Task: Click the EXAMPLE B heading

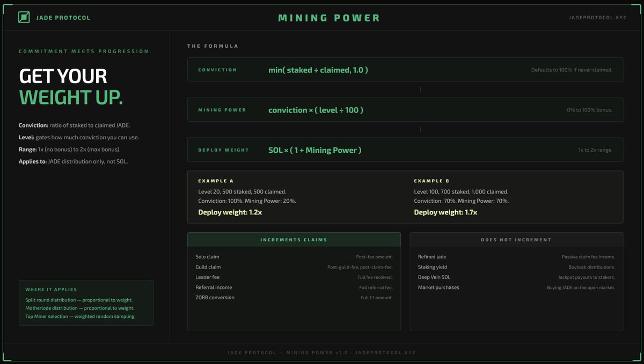Action: point(431,181)
